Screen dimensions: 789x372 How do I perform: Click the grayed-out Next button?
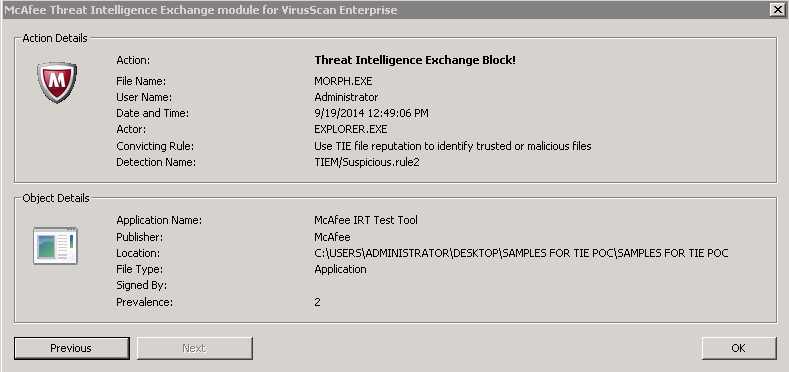195,348
